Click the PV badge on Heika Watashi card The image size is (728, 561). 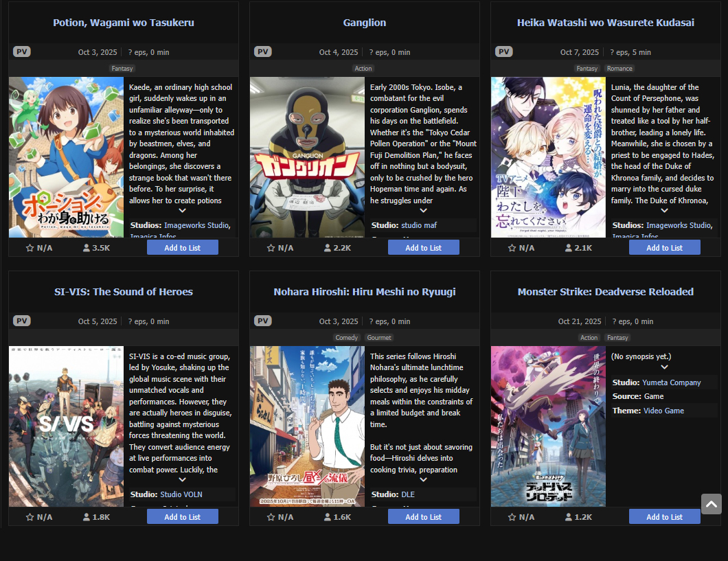point(503,51)
